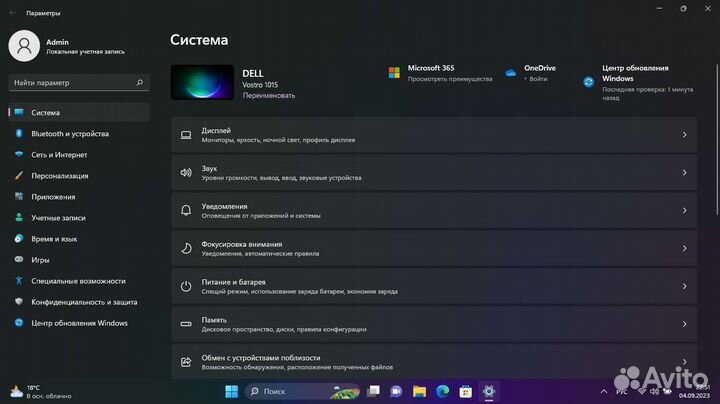Click the Display monitor icon
The width and height of the screenshot is (720, 404).
186,135
